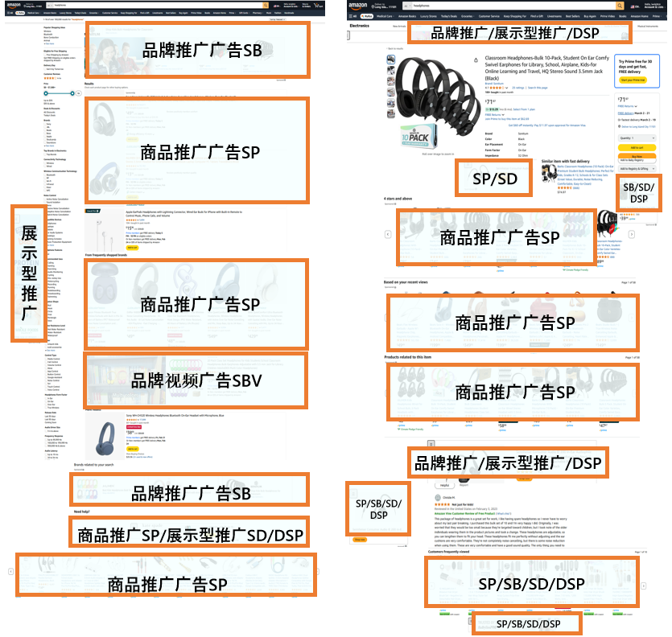The height and width of the screenshot is (637, 672).
Task: Open the Quantity dropdown in the buy box
Action: pos(637,138)
